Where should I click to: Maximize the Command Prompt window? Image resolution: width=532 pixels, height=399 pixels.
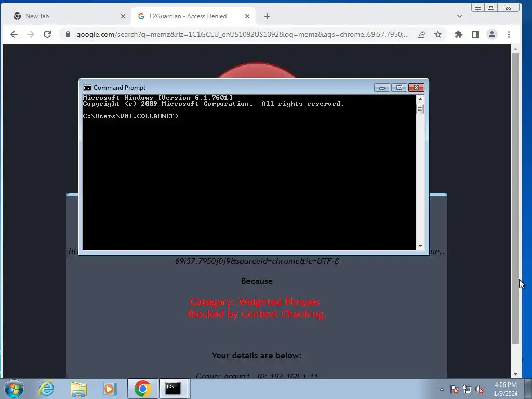[399, 87]
